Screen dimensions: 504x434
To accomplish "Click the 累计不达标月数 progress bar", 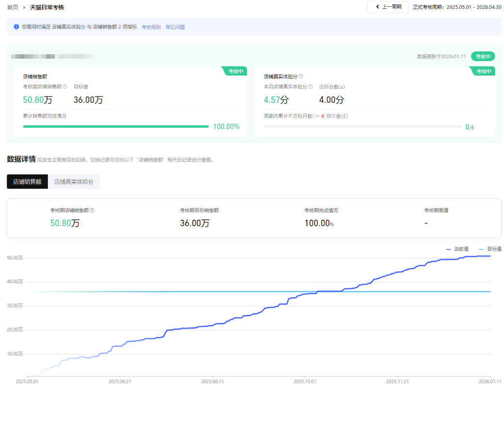I will point(362,127).
